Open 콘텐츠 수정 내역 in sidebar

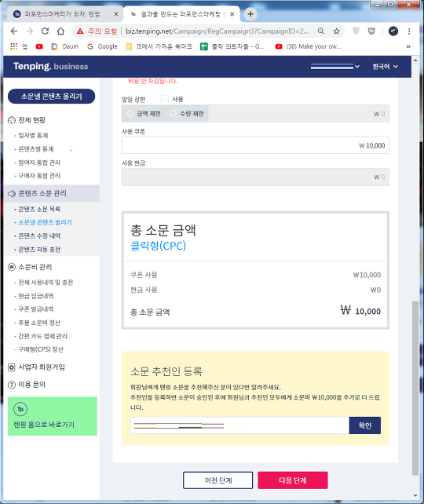[x=39, y=236]
